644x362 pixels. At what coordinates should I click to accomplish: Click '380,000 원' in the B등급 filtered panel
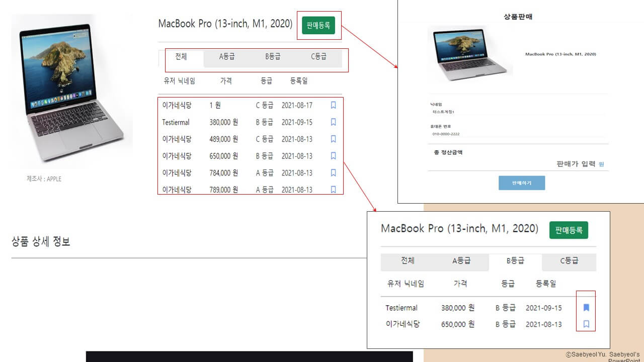click(x=458, y=308)
